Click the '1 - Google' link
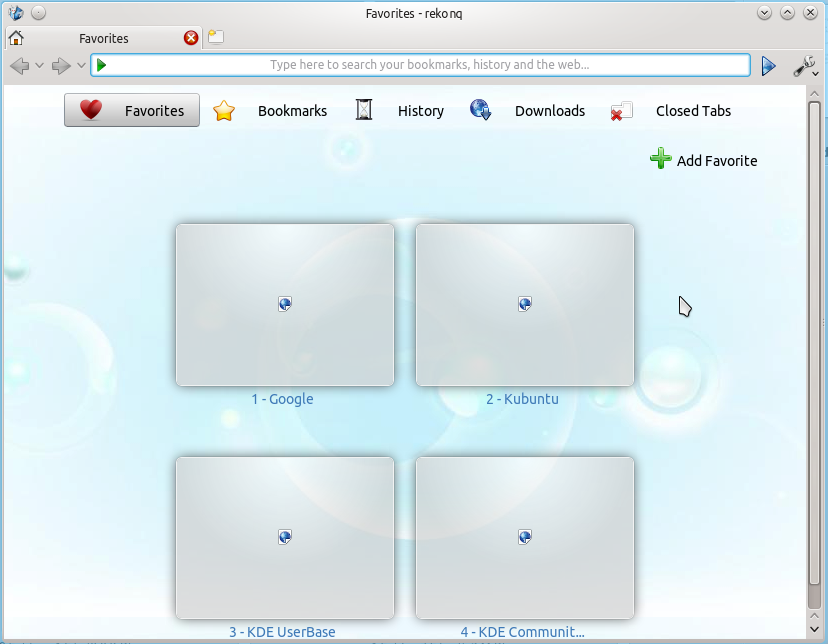 coord(282,399)
